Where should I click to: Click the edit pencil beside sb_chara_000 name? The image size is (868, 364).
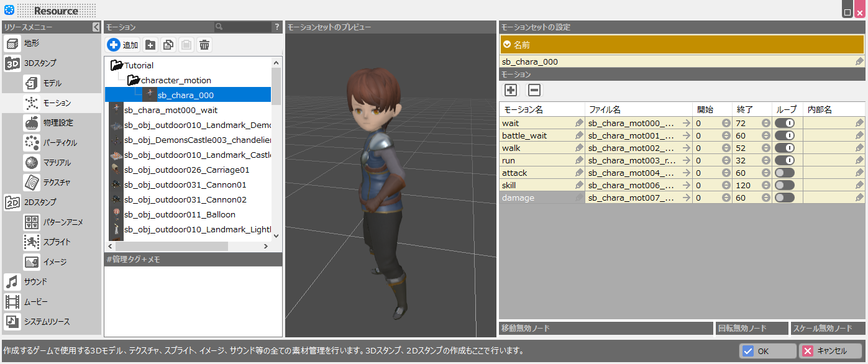[859, 61]
